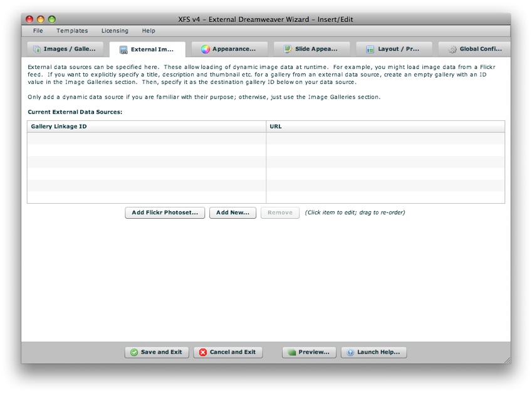Image resolution: width=532 pixels, height=393 pixels.
Task: Click the Slide Appearance tab icon
Action: 288,50
